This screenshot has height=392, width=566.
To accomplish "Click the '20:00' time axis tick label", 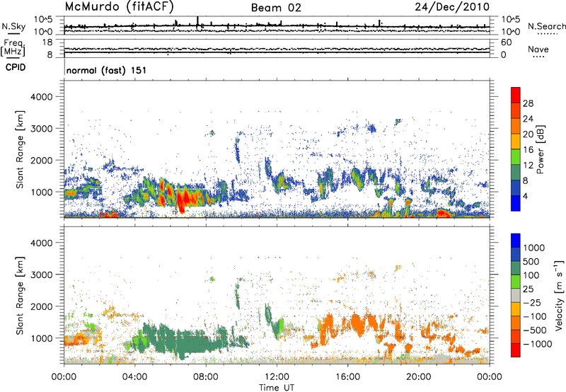I will tap(419, 377).
